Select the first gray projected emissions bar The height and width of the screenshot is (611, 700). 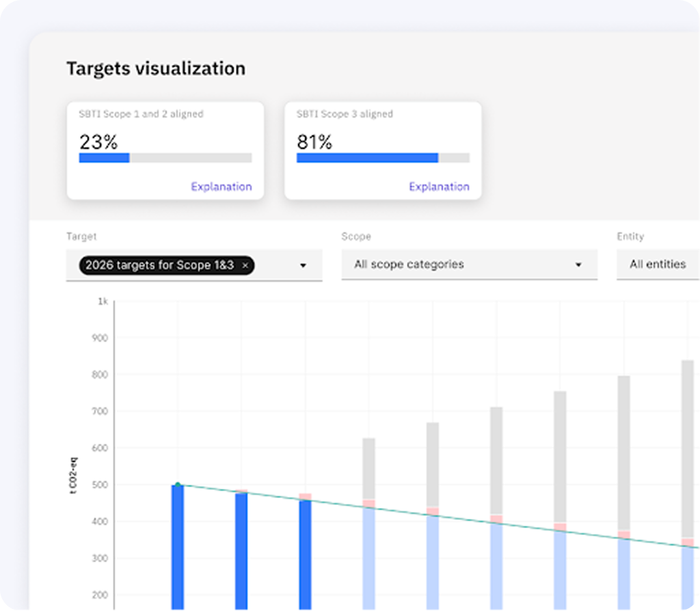(x=368, y=468)
